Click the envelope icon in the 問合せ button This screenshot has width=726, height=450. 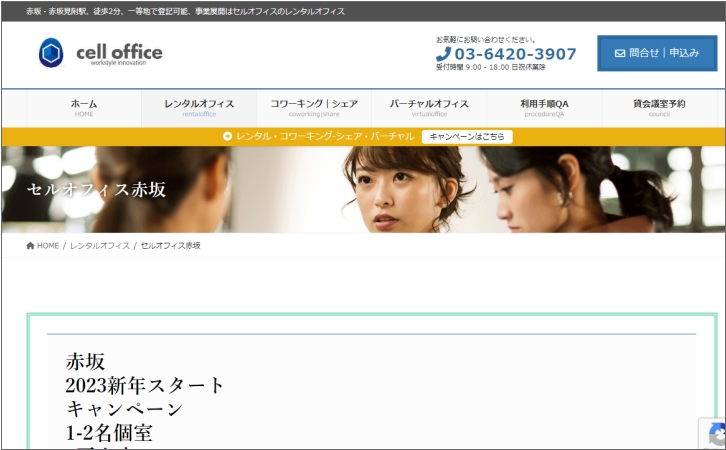pos(620,53)
